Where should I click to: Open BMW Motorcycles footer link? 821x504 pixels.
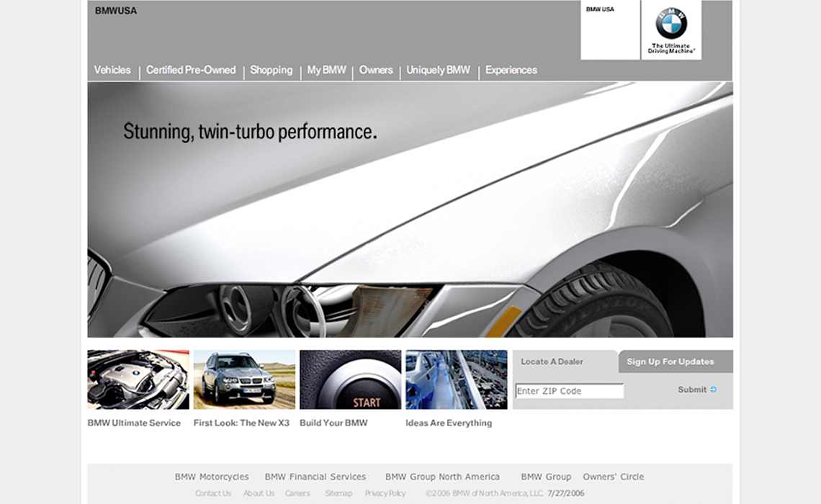coord(212,477)
